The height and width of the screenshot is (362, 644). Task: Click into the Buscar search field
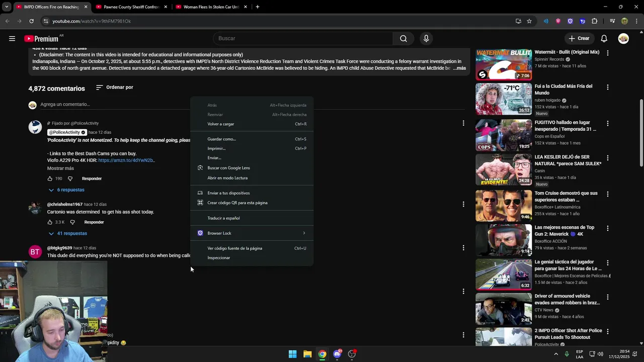click(x=302, y=39)
